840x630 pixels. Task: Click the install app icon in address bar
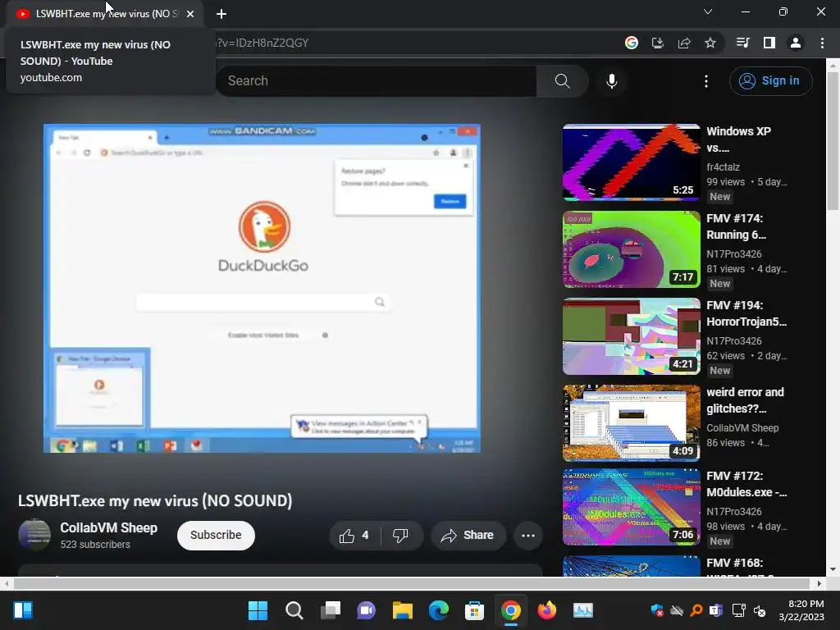click(x=657, y=43)
